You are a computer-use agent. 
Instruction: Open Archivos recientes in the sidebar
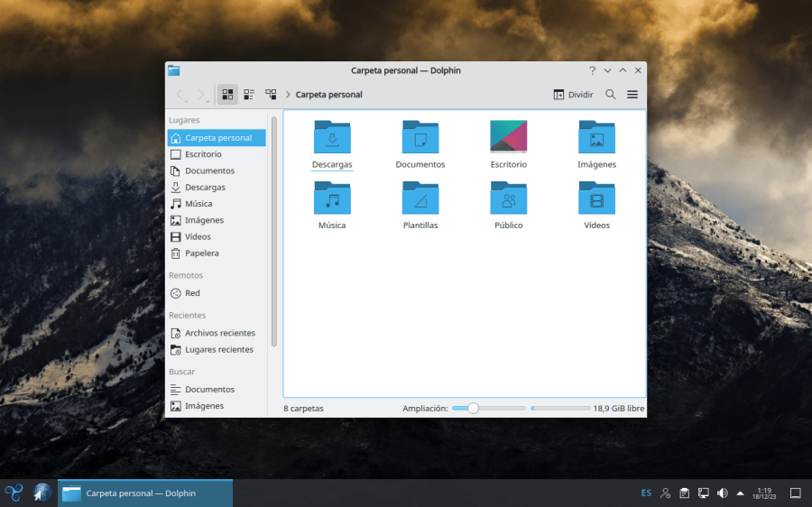pos(219,333)
